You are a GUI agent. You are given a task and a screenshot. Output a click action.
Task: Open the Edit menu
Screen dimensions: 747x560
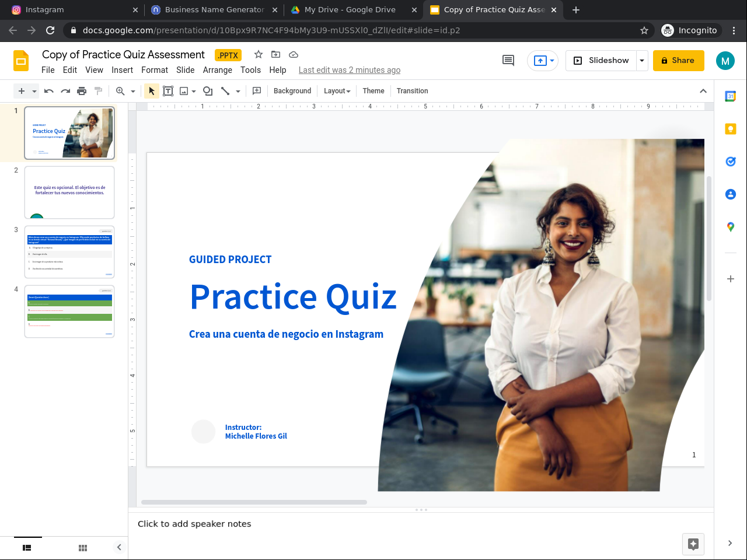point(70,70)
